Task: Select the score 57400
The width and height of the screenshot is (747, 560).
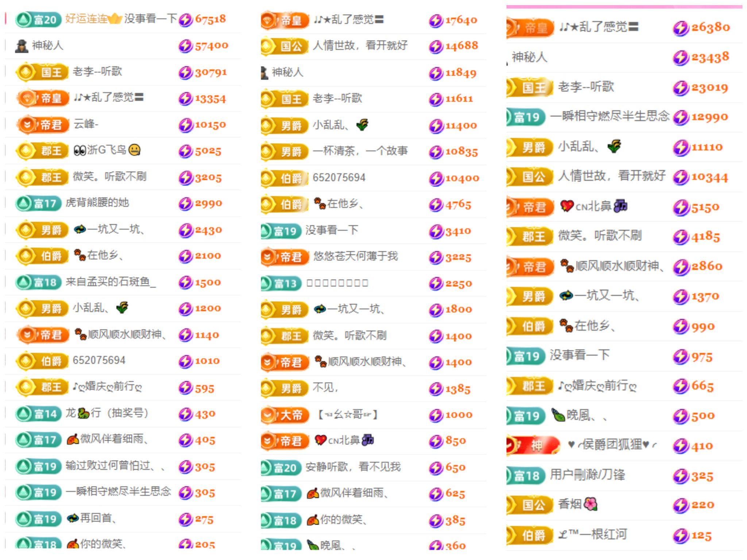Action: click(x=211, y=46)
